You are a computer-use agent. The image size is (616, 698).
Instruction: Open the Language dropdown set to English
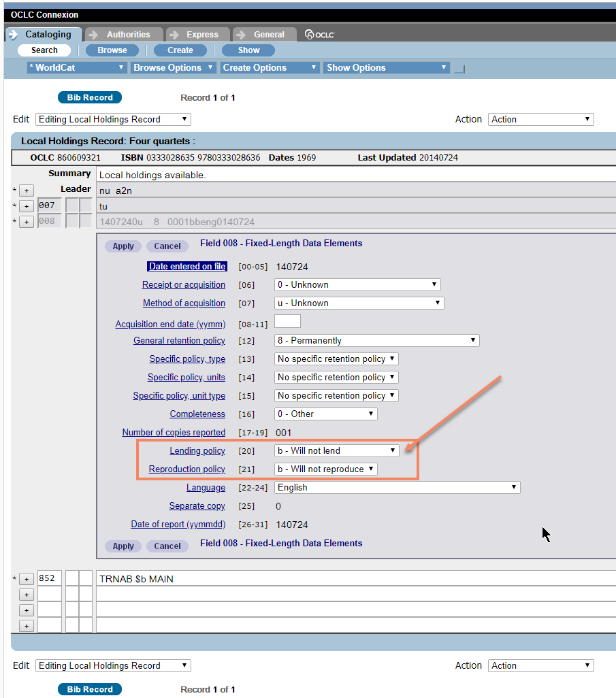click(398, 487)
